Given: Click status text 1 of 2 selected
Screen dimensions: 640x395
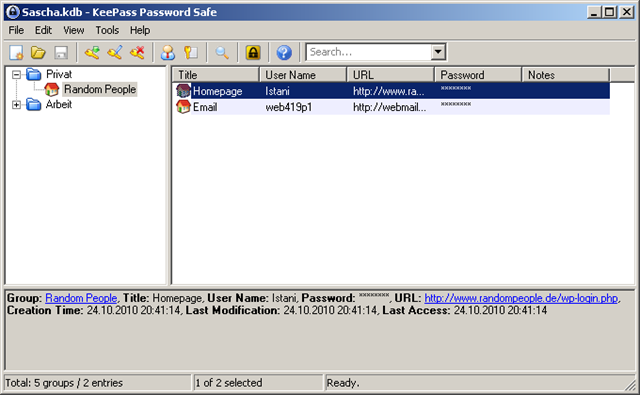Looking at the screenshot, I should tap(229, 383).
